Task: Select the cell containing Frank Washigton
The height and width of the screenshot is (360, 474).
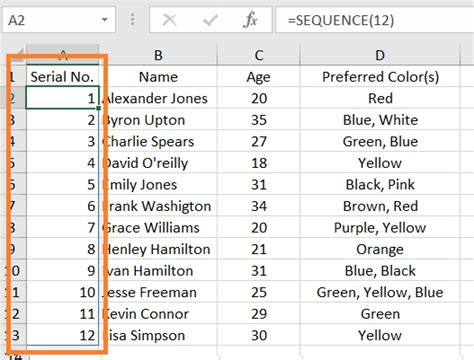Action: point(158,206)
